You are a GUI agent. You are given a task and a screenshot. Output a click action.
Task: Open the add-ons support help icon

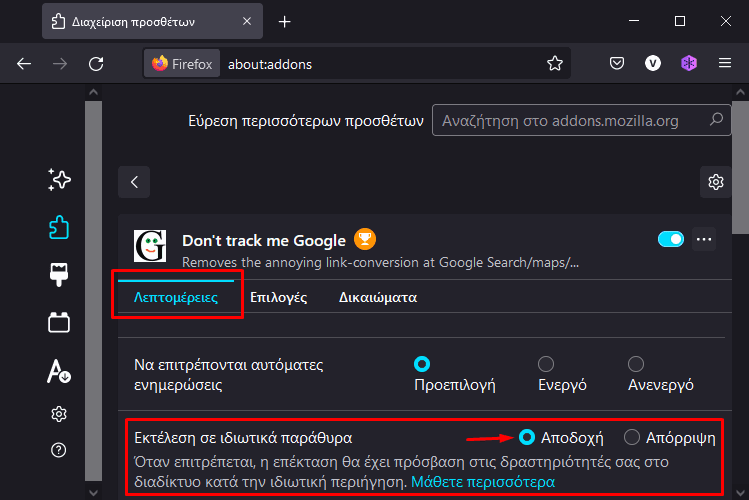coord(59,450)
